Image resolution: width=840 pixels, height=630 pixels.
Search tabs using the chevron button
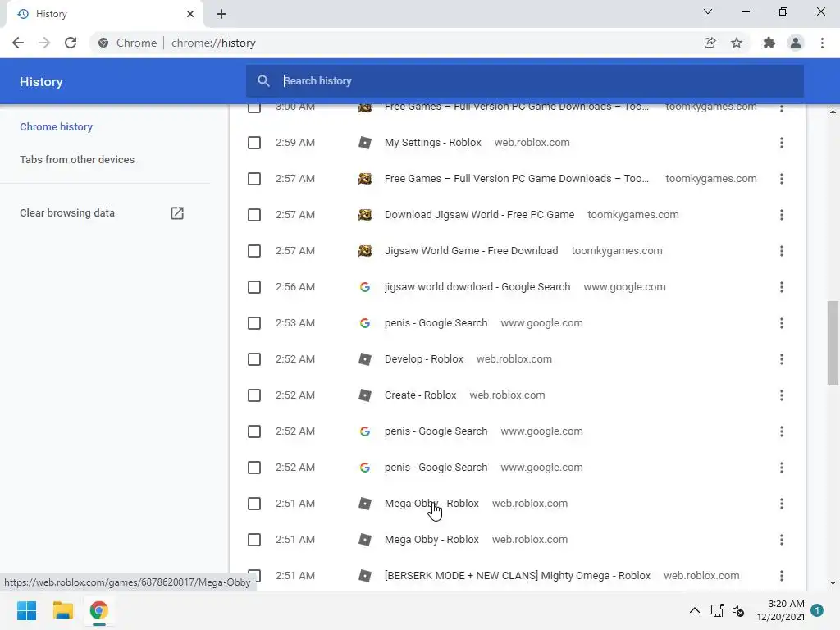tap(708, 11)
